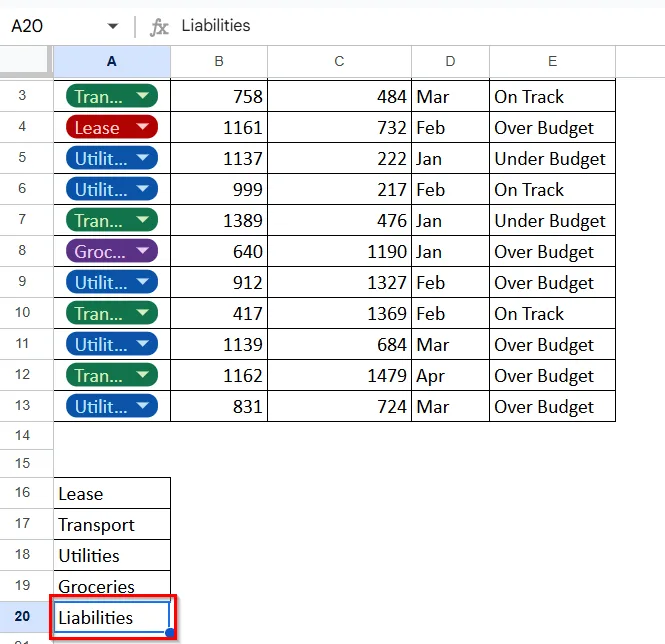Image resolution: width=665 pixels, height=644 pixels.
Task: Open the Utilities dropdown chip in row 5
Action: pos(112,158)
